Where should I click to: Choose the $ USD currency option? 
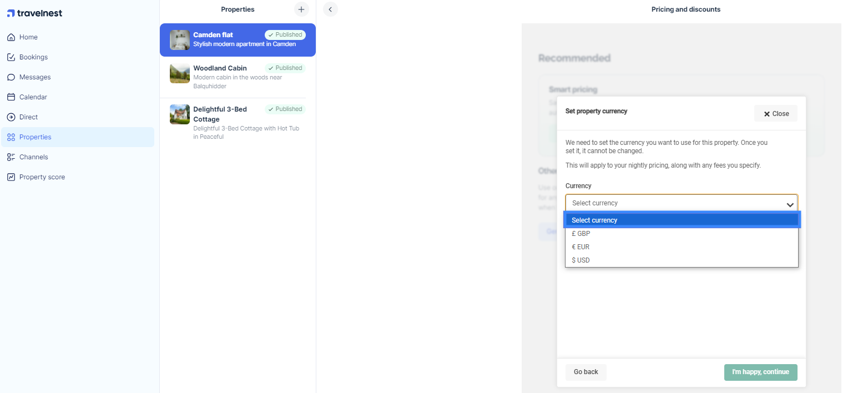click(x=682, y=260)
